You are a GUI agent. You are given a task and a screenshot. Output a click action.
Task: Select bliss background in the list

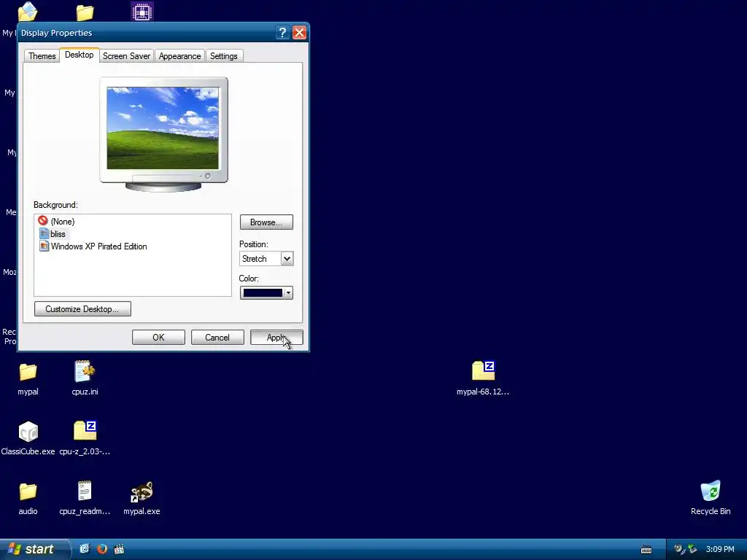coord(53,234)
